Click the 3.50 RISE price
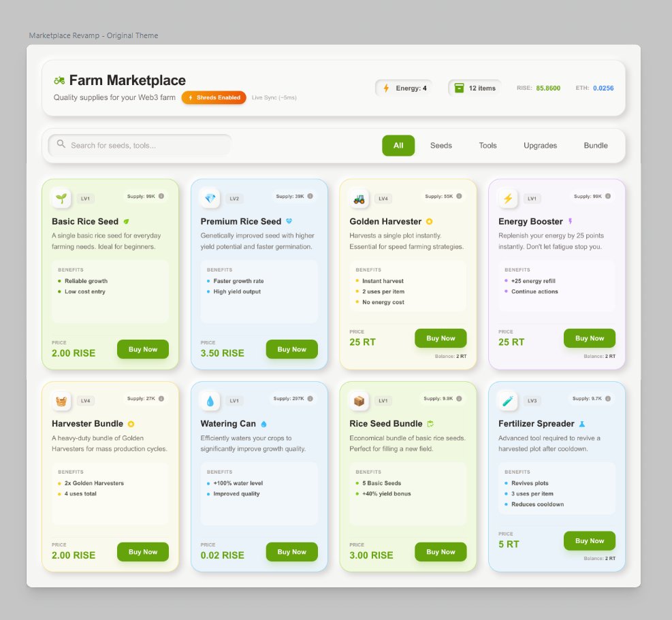Image resolution: width=672 pixels, height=620 pixels. click(x=223, y=353)
